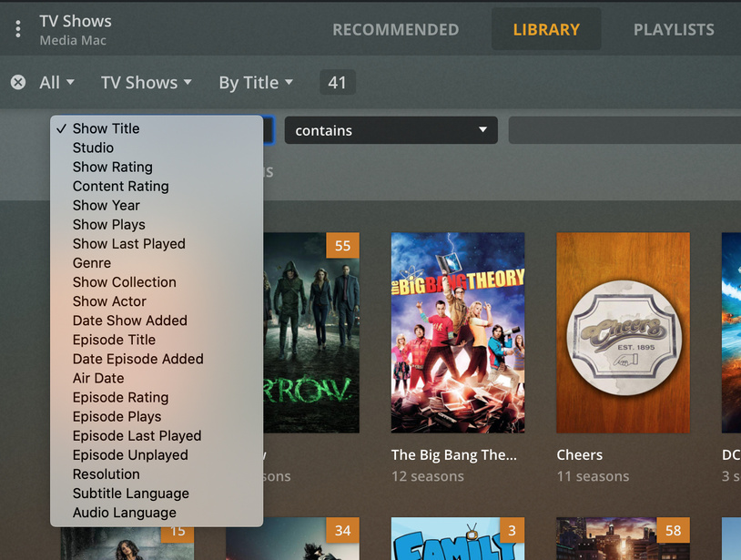The image size is (741, 560).
Task: Open the city skyline poster with badge 58
Action: tap(624, 539)
